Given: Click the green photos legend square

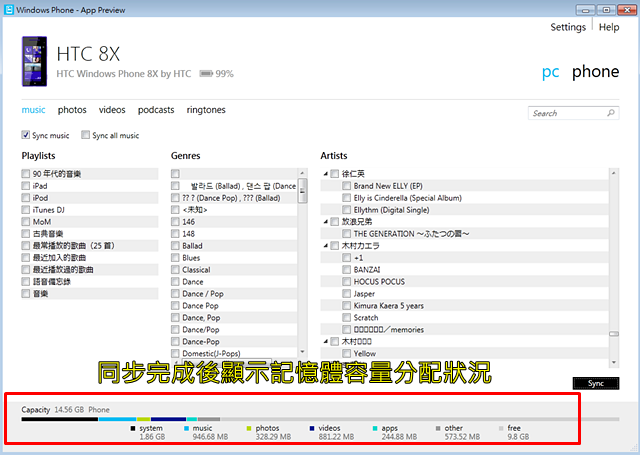Looking at the screenshot, I should pos(249,428).
